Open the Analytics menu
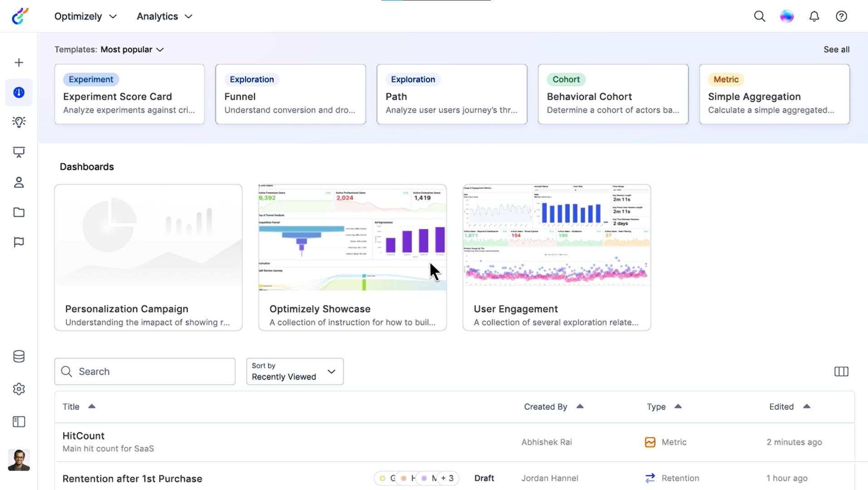868x490 pixels. [164, 16]
